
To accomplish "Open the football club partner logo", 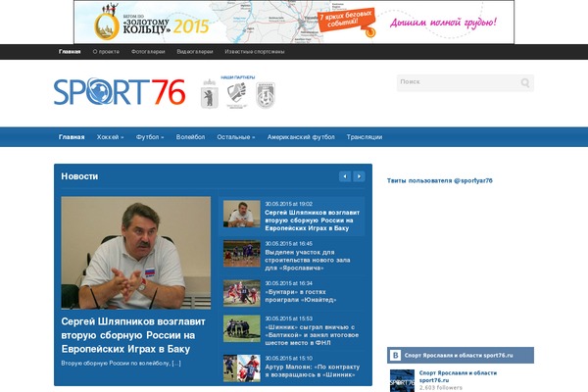I will [x=266, y=95].
